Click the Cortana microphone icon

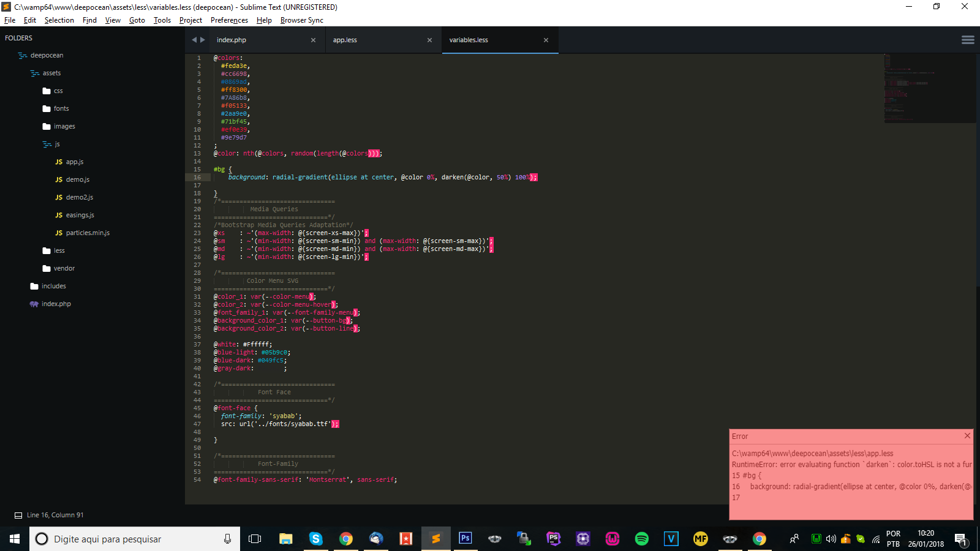tap(227, 539)
